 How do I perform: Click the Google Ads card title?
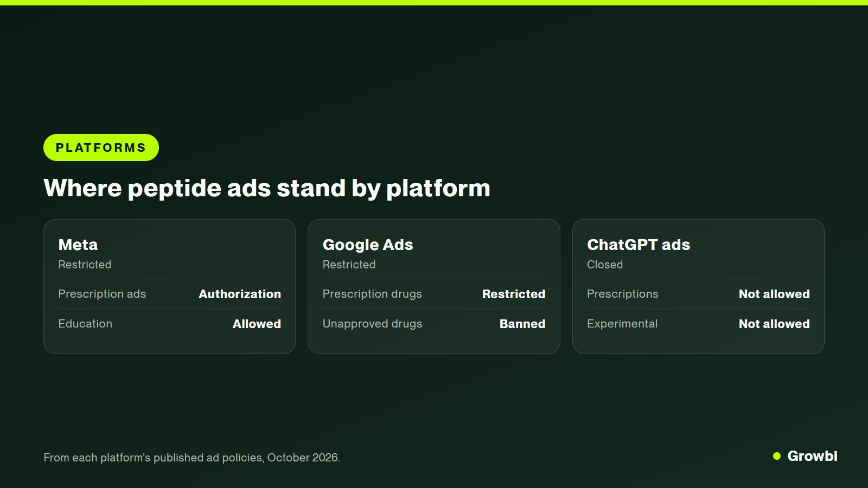pos(368,245)
